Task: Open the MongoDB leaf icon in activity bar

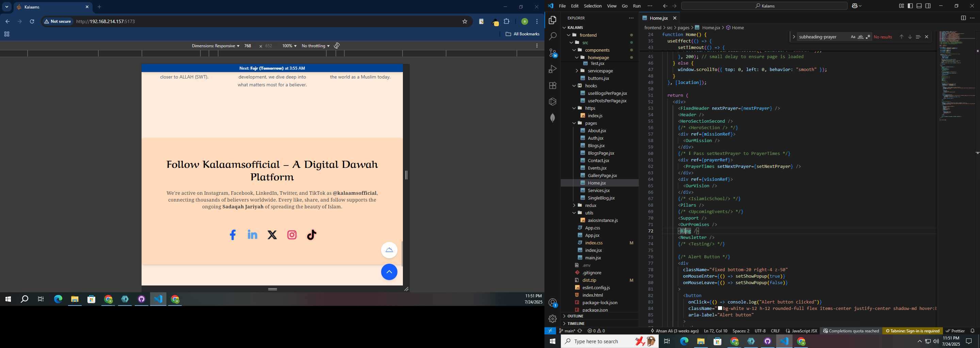Action: pyautogui.click(x=552, y=118)
